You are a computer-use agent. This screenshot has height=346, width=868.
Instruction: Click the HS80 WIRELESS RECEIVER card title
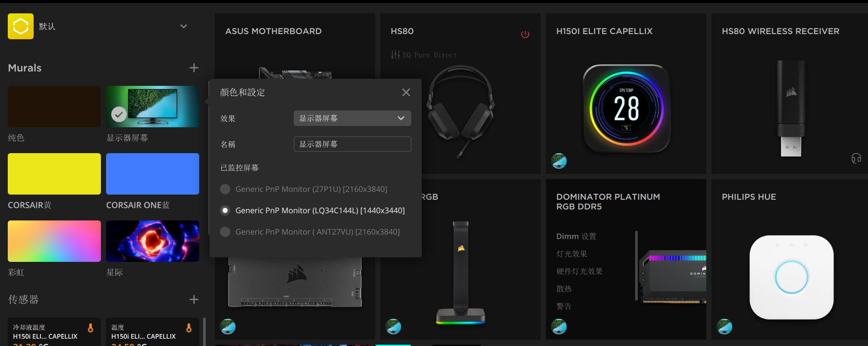click(x=780, y=31)
